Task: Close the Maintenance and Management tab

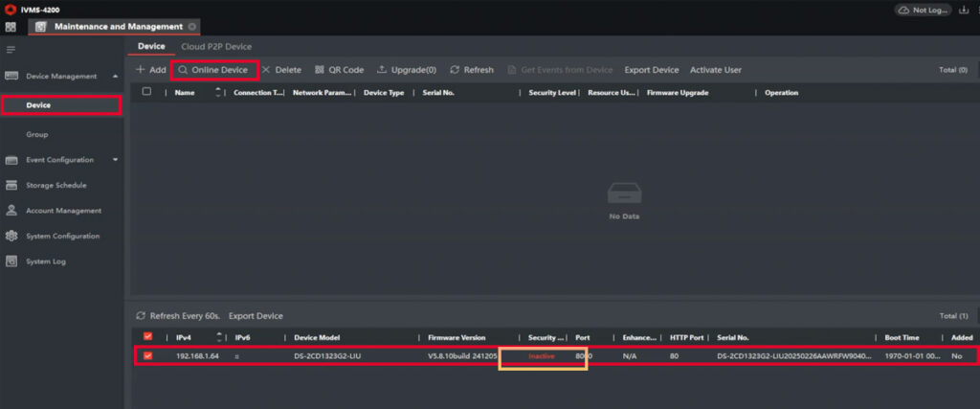Action: tap(192, 27)
